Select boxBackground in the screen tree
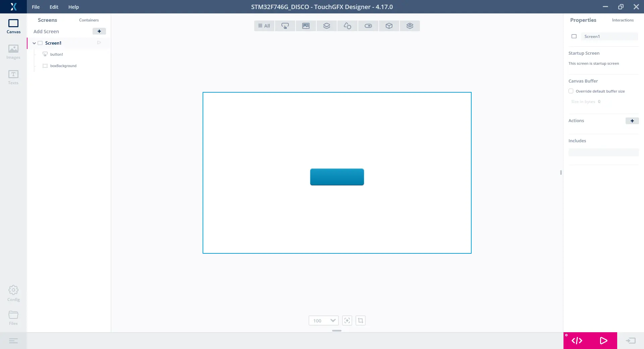The width and height of the screenshot is (644, 349). pos(63,66)
